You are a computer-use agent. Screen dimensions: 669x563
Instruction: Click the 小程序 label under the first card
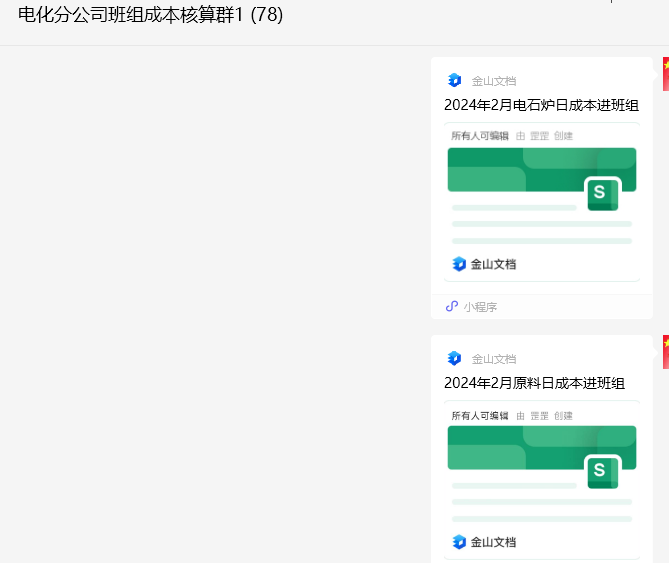pyautogui.click(x=480, y=307)
